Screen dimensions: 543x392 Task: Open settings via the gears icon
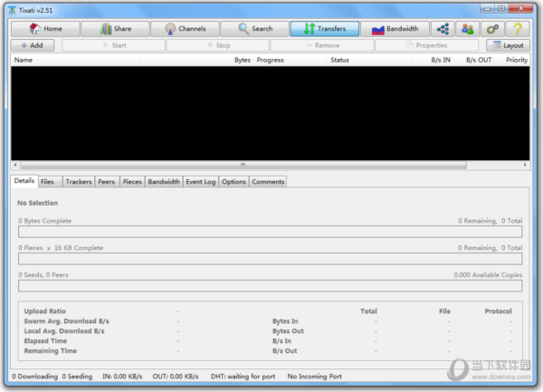click(492, 29)
